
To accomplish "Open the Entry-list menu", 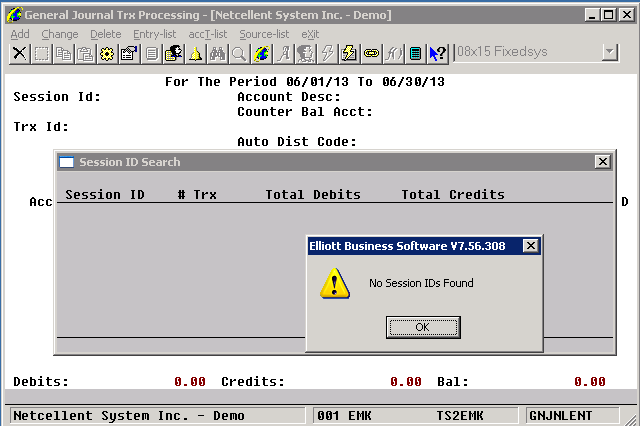I will (154, 34).
